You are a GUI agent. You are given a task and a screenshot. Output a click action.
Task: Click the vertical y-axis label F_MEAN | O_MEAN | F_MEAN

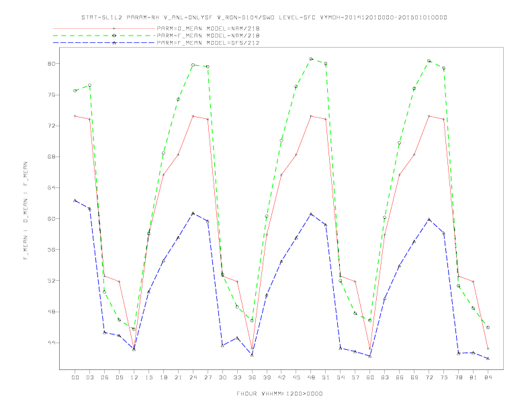[x=25, y=211]
